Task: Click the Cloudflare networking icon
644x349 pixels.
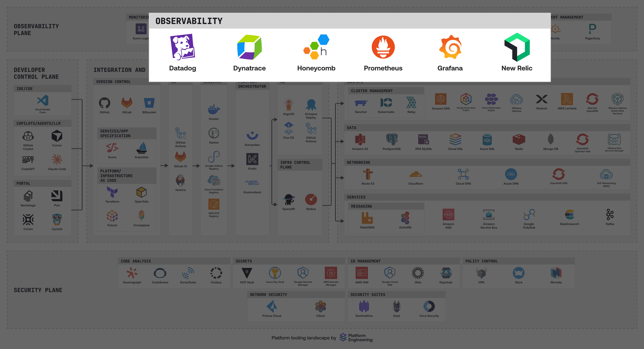Action: [x=416, y=174]
